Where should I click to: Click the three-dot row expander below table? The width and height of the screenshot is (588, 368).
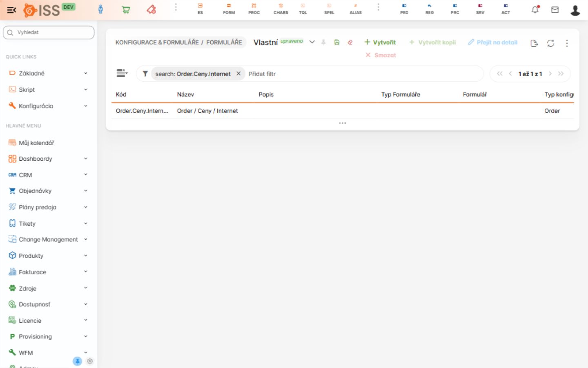[343, 123]
